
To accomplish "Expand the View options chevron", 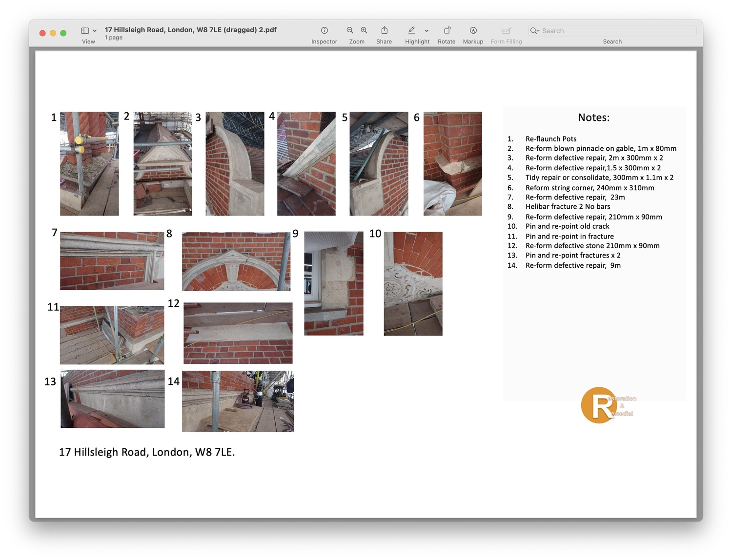I will [95, 31].
